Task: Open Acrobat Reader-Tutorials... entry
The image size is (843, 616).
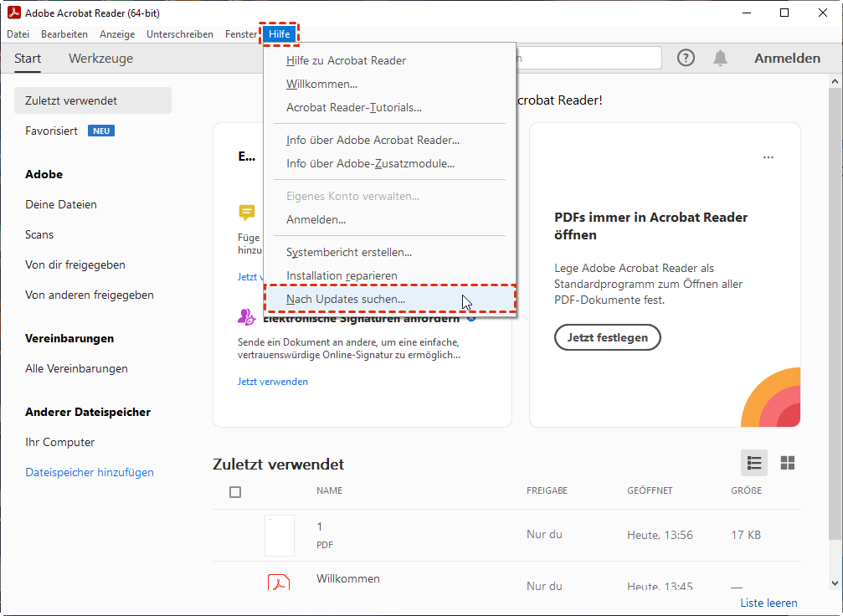Action: click(390, 107)
